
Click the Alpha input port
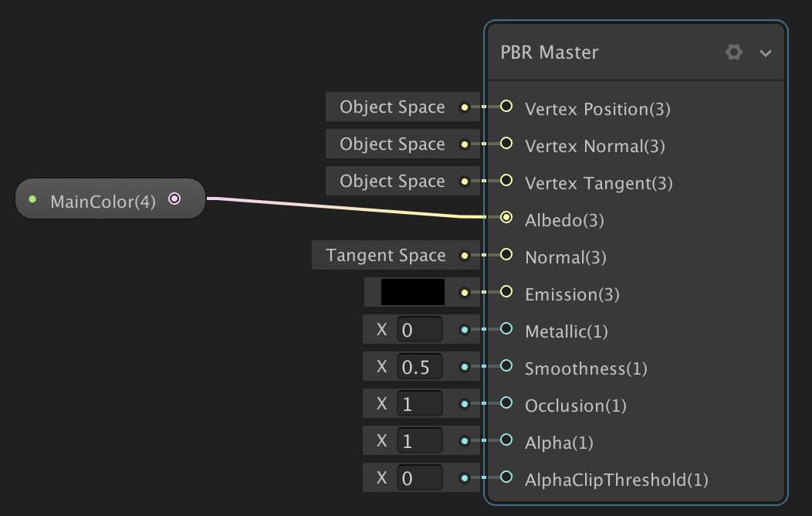point(506,440)
